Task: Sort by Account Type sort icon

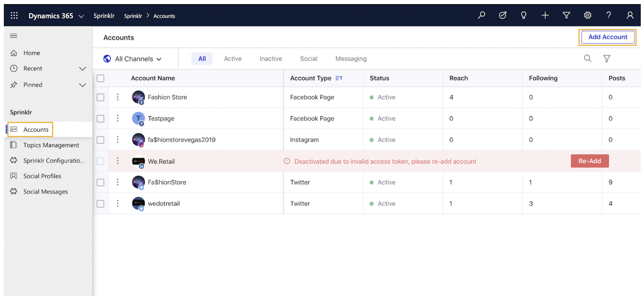Action: click(x=339, y=78)
